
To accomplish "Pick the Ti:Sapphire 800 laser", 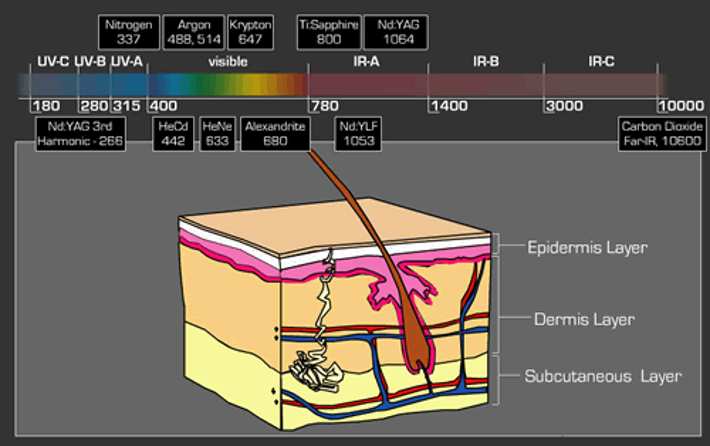I will 329,32.
